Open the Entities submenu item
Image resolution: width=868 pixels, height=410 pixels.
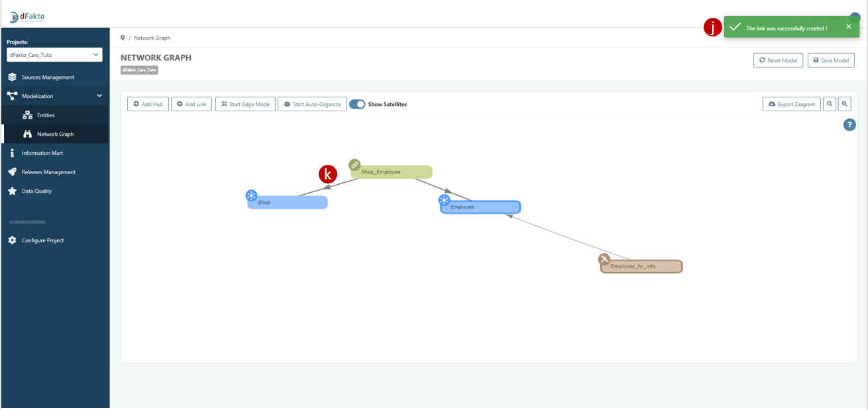[x=46, y=115]
